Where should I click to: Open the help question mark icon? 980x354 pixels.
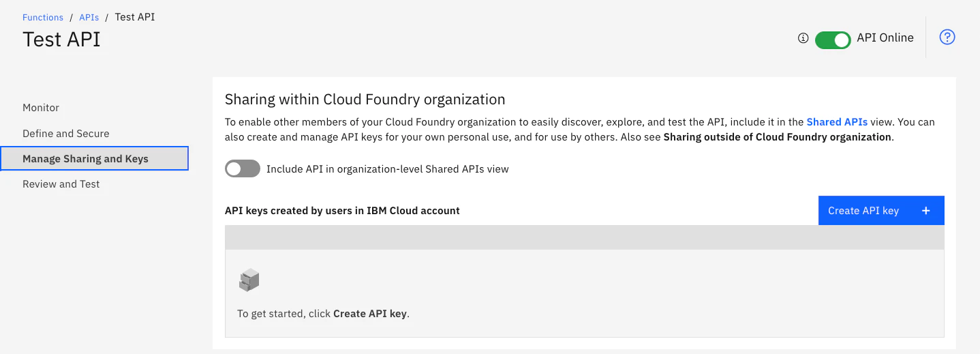pyautogui.click(x=947, y=38)
